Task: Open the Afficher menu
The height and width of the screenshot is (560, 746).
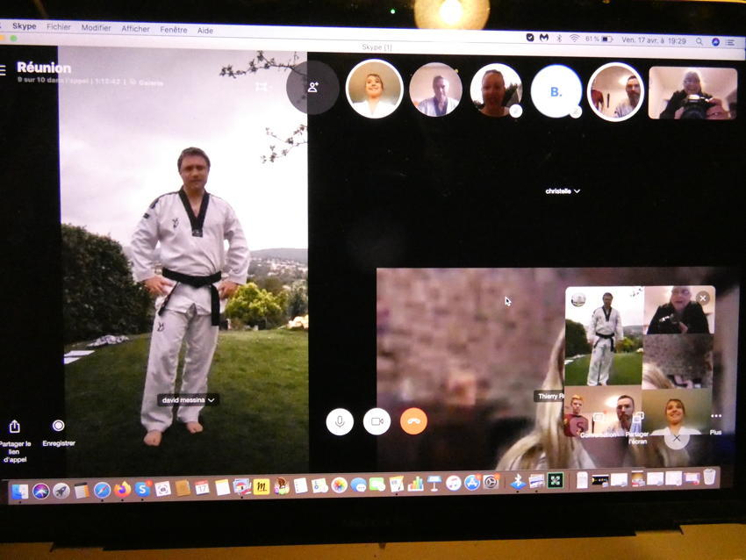Action: click(x=135, y=29)
